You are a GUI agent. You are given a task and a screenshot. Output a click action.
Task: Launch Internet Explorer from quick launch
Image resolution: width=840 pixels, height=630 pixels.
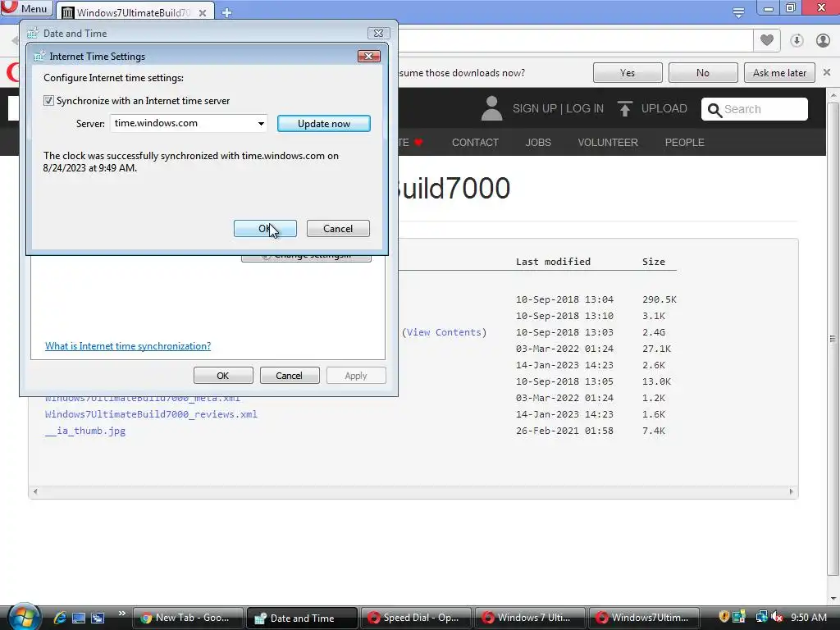(60, 618)
